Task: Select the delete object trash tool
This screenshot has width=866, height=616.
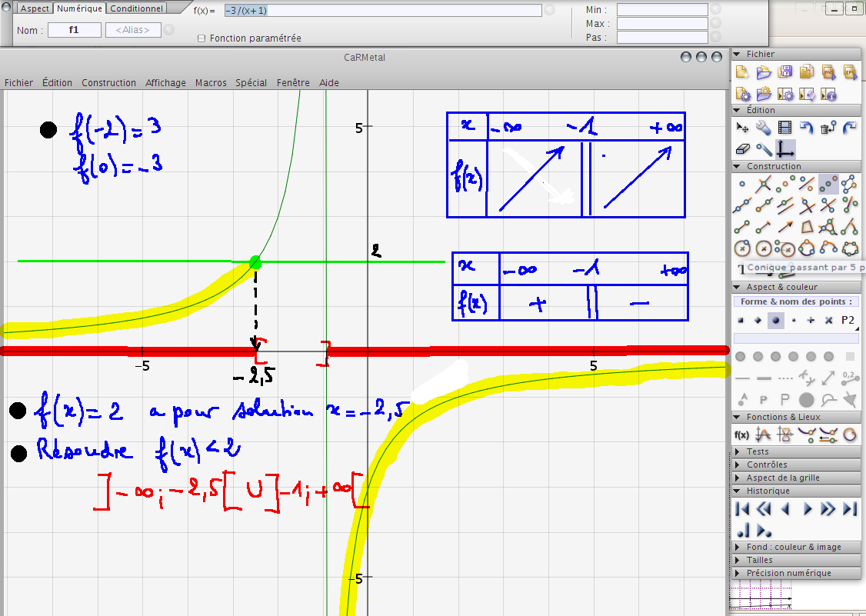Action: (828, 128)
